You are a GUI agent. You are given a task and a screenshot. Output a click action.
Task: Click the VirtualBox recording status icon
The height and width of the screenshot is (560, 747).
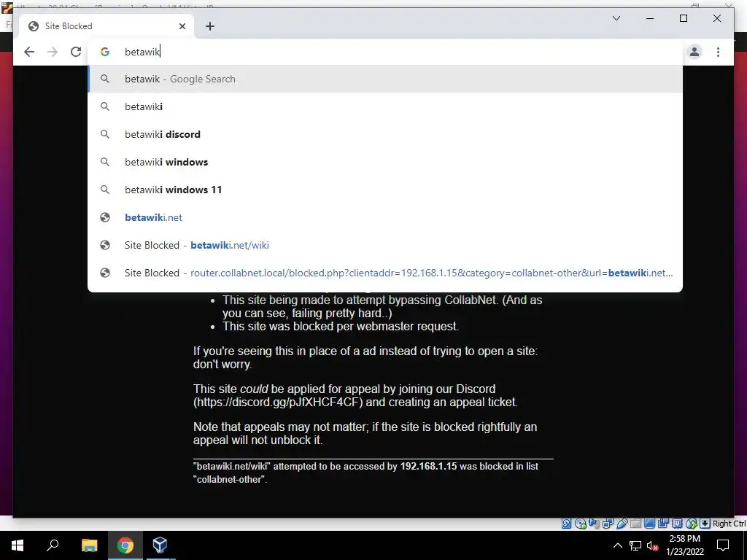[x=663, y=524]
